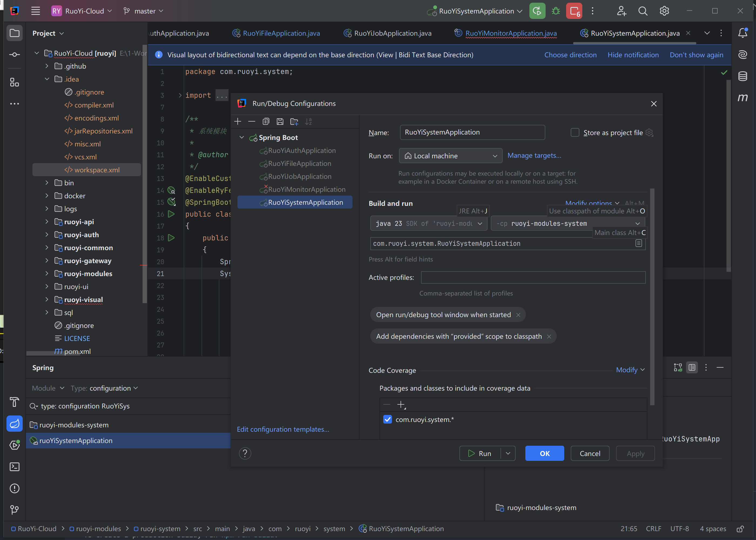Image resolution: width=756 pixels, height=540 pixels.
Task: Open the master branch dropdown
Action: point(143,11)
